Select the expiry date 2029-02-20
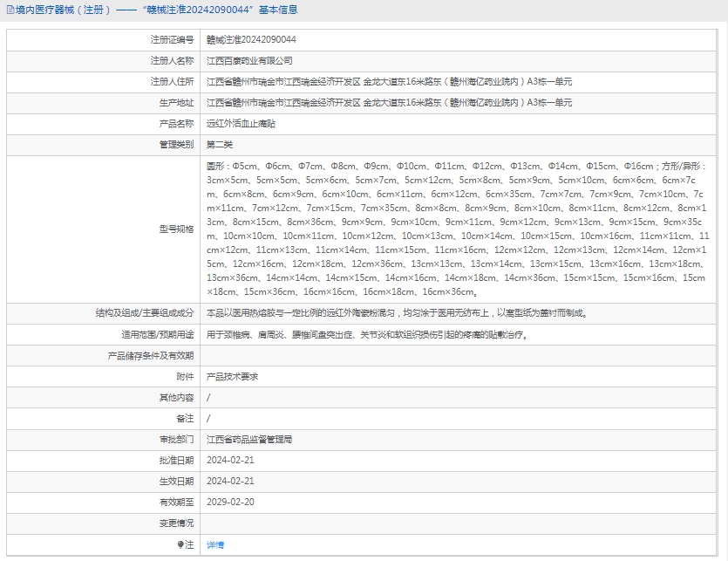This screenshot has width=728, height=561. (230, 503)
